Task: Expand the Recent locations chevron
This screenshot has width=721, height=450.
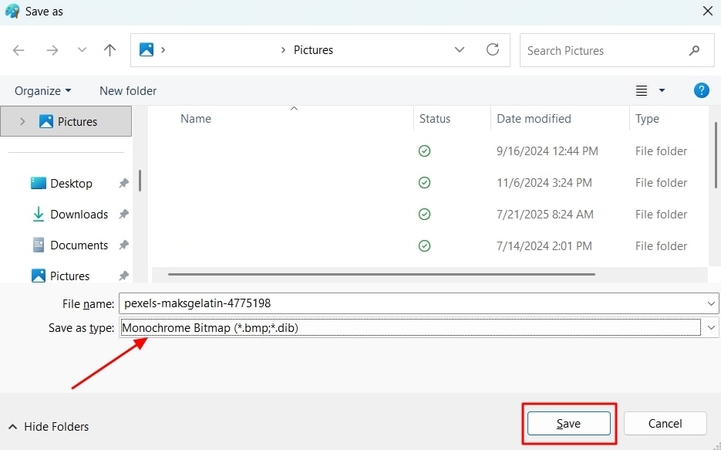Action: point(81,50)
